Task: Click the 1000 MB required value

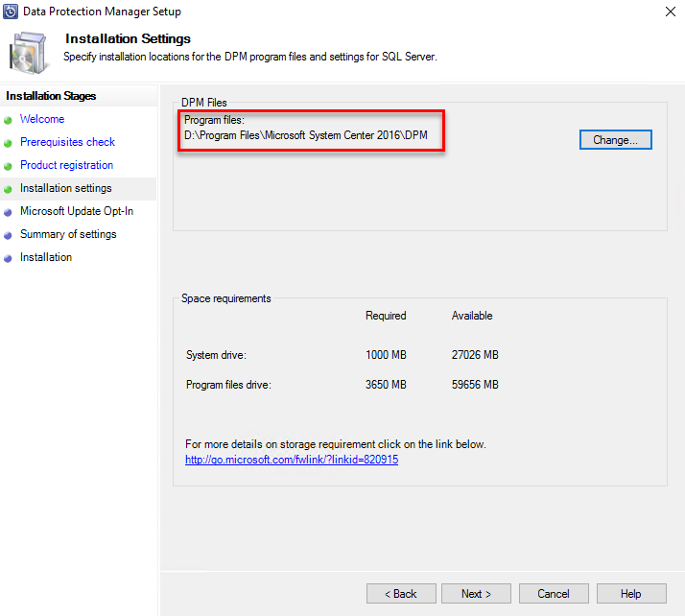Action: click(386, 355)
